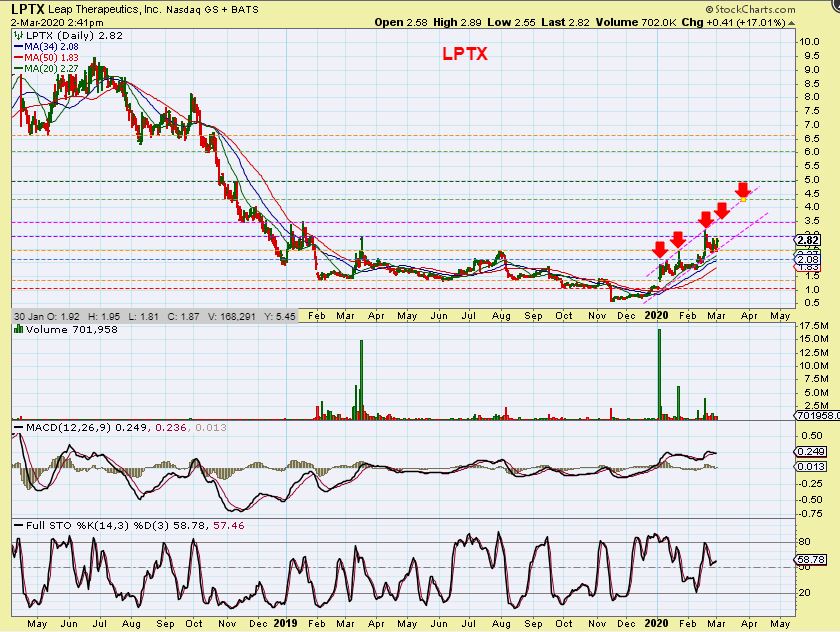Click the Last 2.82 value in header

tap(565, 22)
